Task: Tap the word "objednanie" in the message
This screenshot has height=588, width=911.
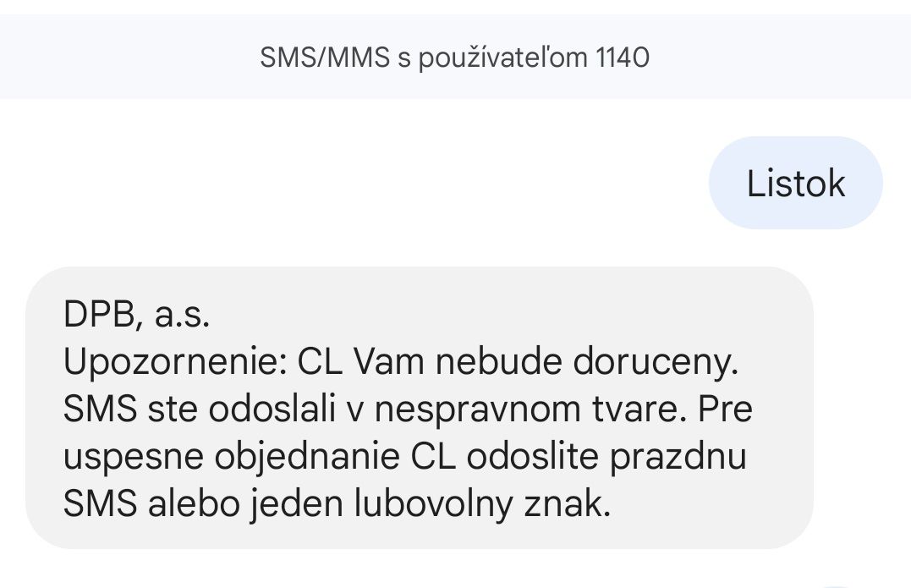Action: (x=307, y=457)
